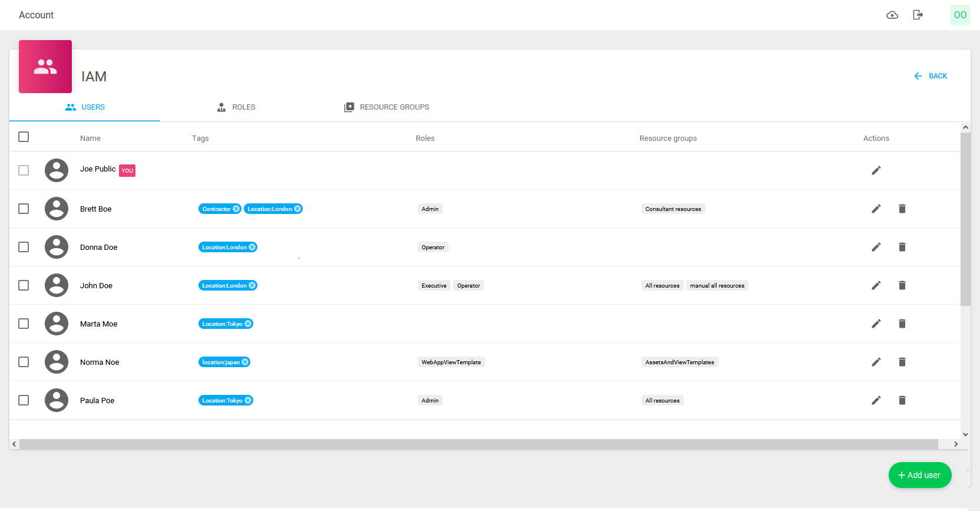Click the cloud download icon
980x511 pixels.
pos(892,15)
